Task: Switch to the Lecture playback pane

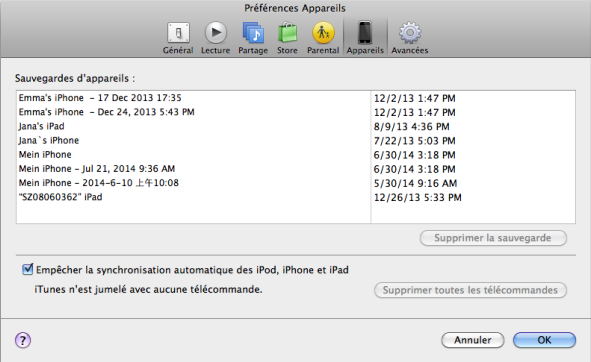Action: point(216,38)
